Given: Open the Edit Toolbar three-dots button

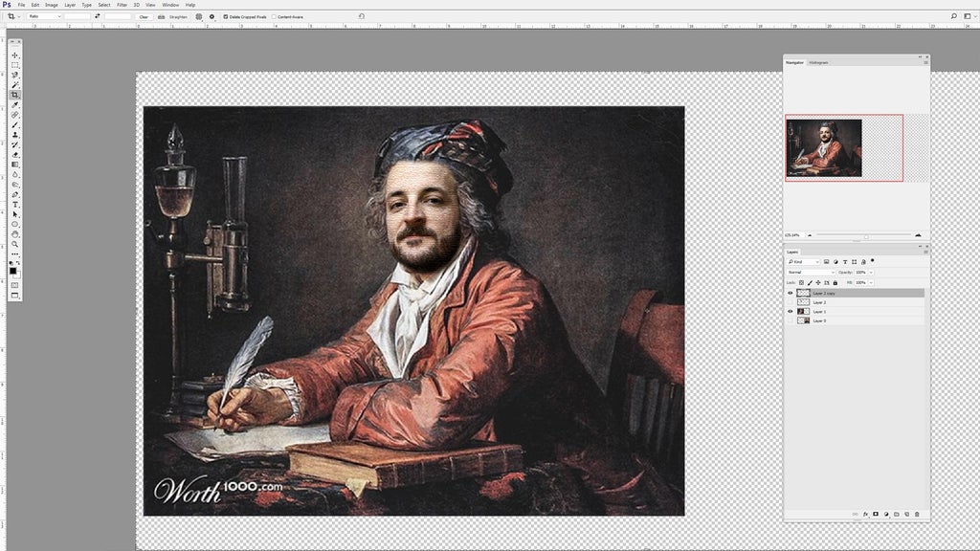Looking at the screenshot, I should click(15, 254).
